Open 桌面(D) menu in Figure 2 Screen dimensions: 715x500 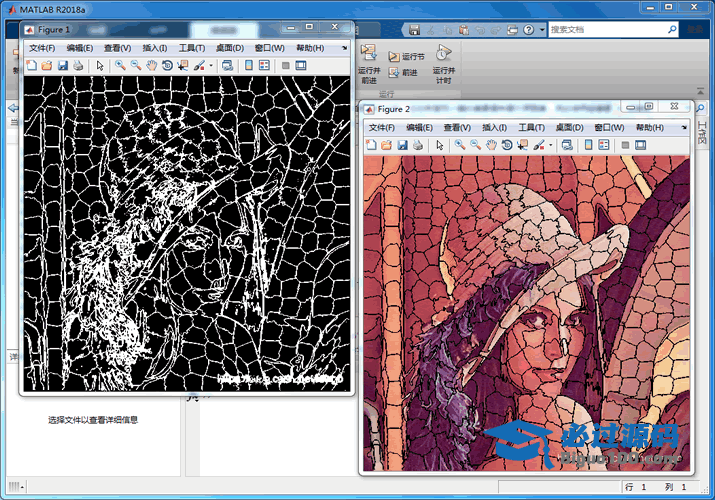point(570,127)
